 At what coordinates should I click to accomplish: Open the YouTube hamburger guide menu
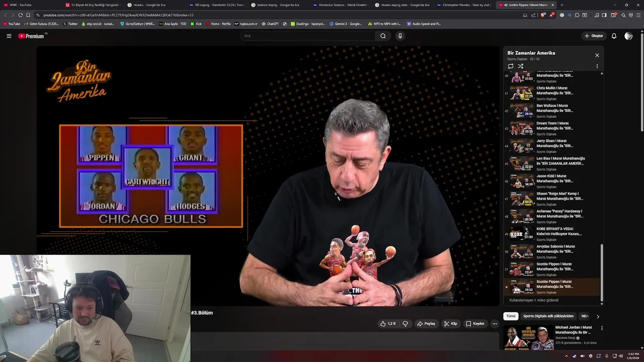tap(9, 36)
